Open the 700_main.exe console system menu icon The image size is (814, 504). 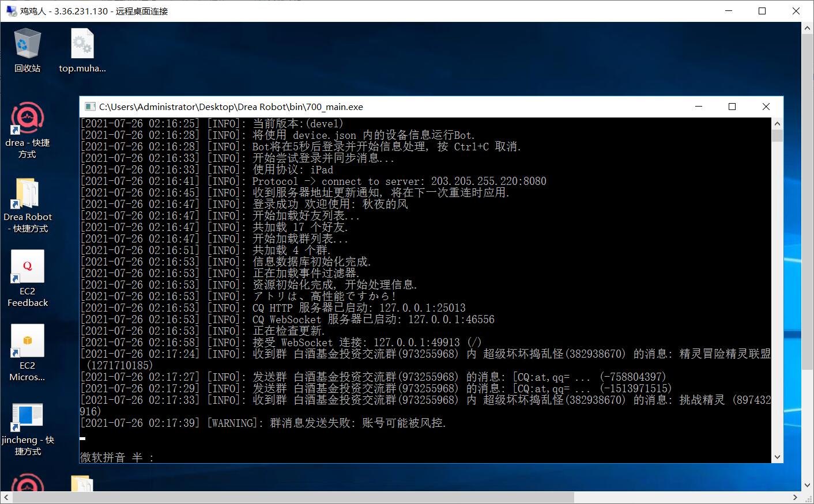(89, 107)
